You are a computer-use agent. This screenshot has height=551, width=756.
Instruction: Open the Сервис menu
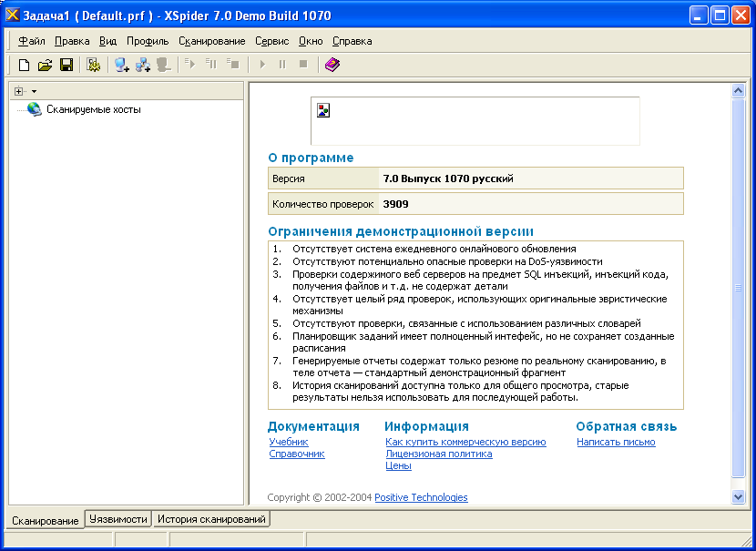[272, 41]
